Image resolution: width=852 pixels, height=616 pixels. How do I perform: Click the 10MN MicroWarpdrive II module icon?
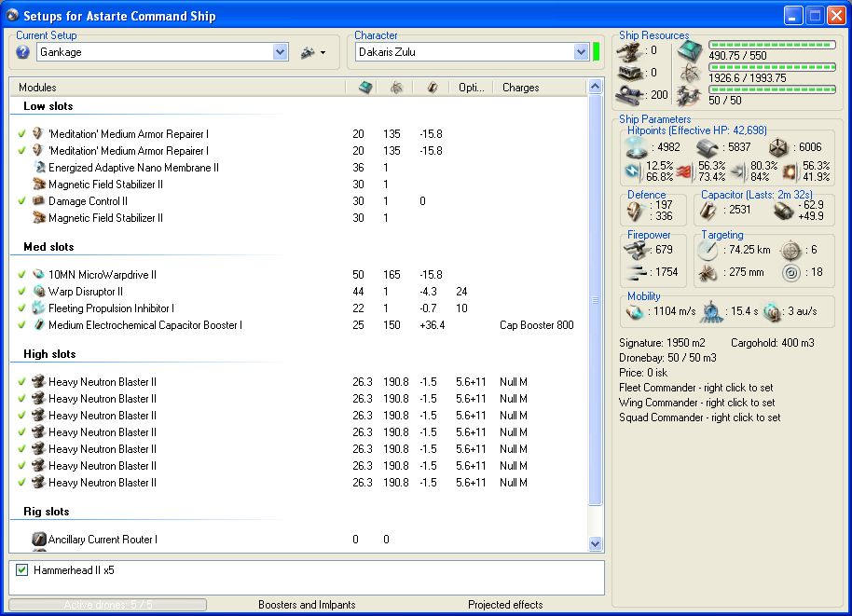pos(38,275)
